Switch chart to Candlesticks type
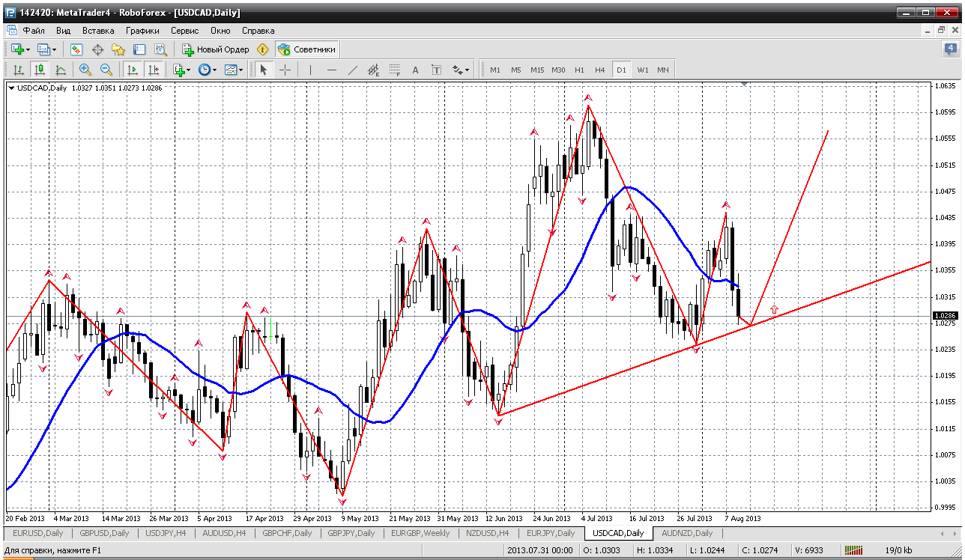This screenshot has height=560, width=965. click(40, 70)
